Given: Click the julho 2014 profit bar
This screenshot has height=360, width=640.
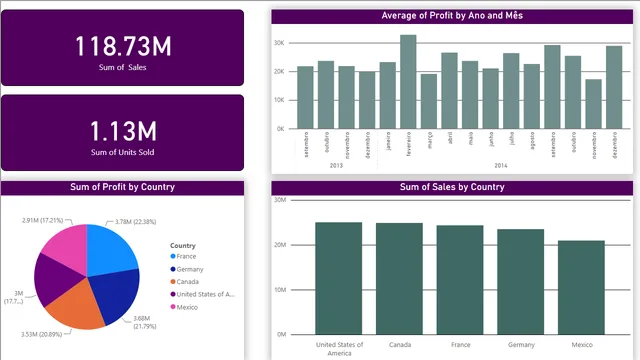Looking at the screenshot, I should (511, 91).
